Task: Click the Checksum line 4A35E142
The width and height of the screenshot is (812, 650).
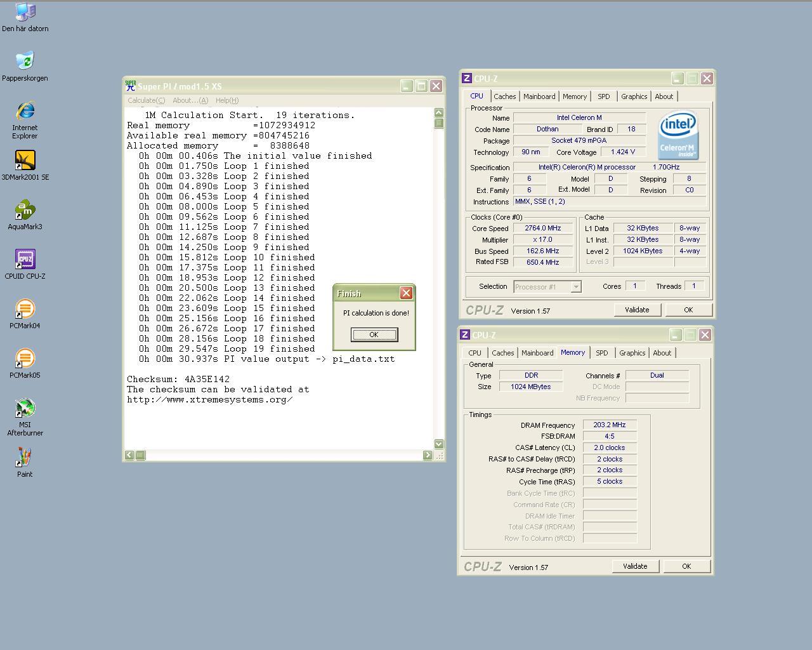Action: click(x=178, y=380)
